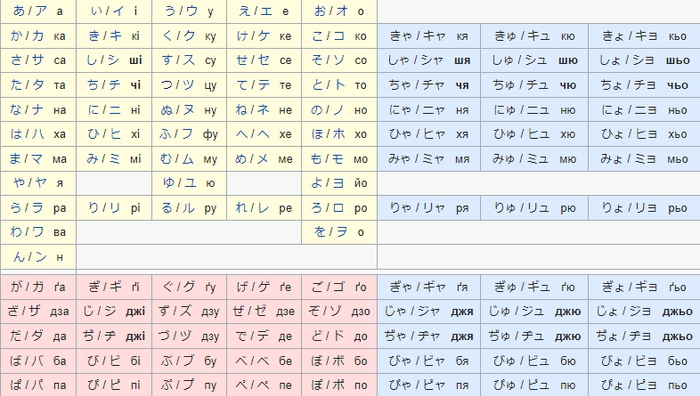Follow the katakana ウ link
This screenshot has height=396, width=700.
pyautogui.click(x=192, y=11)
